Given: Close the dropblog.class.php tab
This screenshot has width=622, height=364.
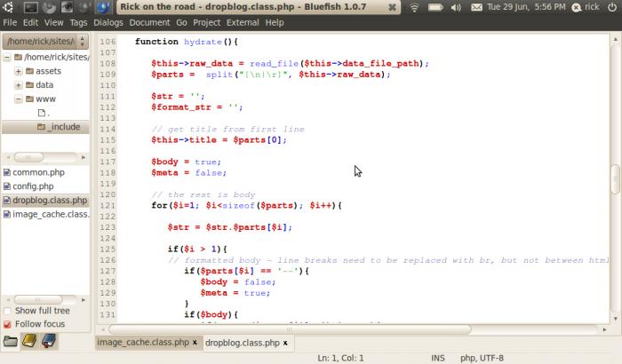Looking at the screenshot, I should pyautogui.click(x=285, y=343).
